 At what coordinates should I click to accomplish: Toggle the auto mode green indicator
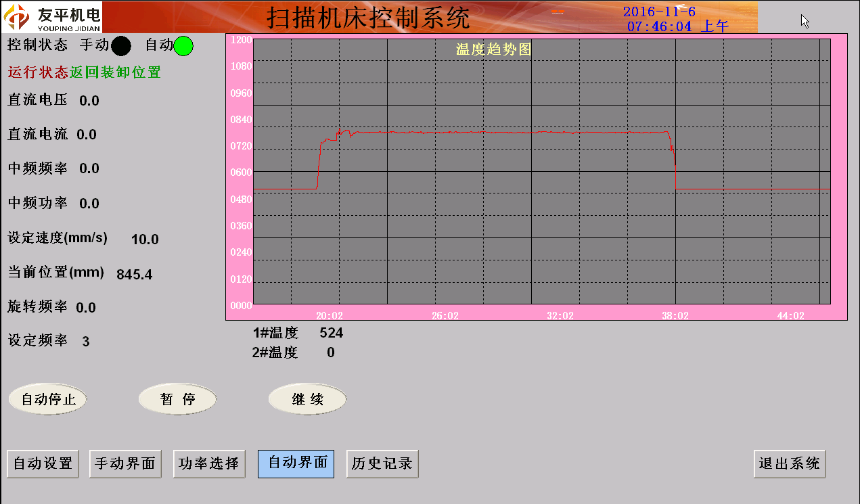183,46
